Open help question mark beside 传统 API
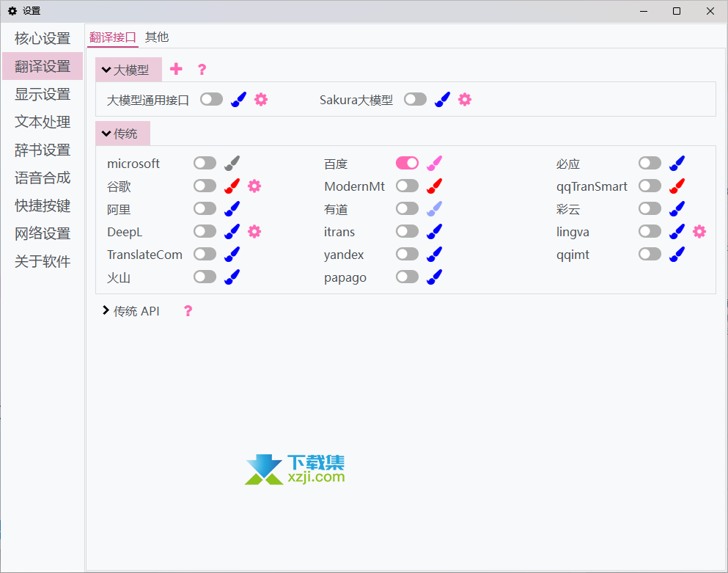Image resolution: width=728 pixels, height=573 pixels. 188,311
